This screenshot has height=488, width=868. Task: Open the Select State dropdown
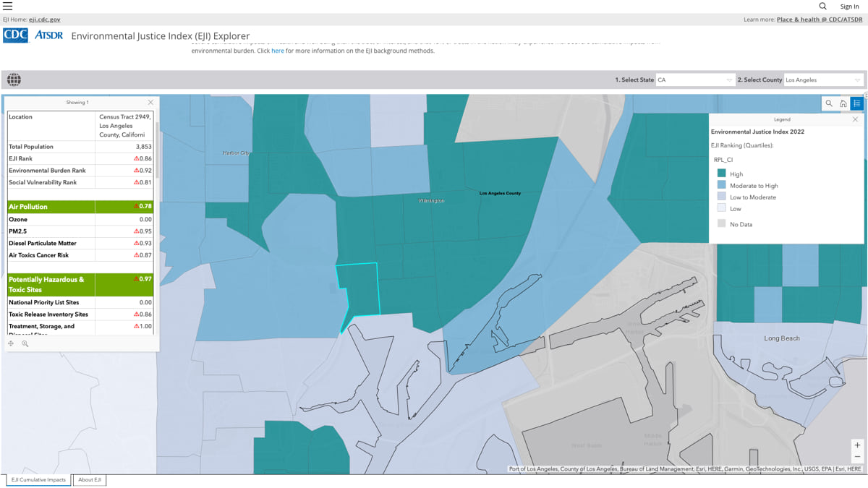click(x=694, y=80)
